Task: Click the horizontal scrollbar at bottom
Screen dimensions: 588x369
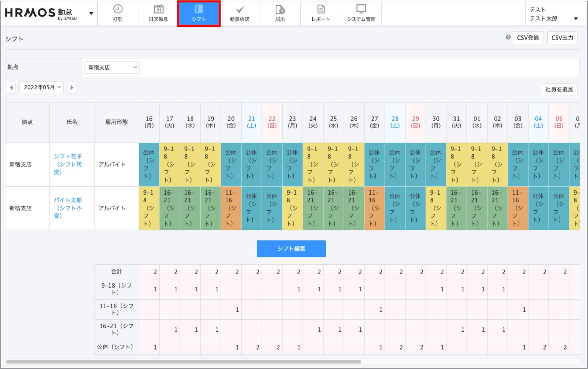Action: click(x=183, y=362)
